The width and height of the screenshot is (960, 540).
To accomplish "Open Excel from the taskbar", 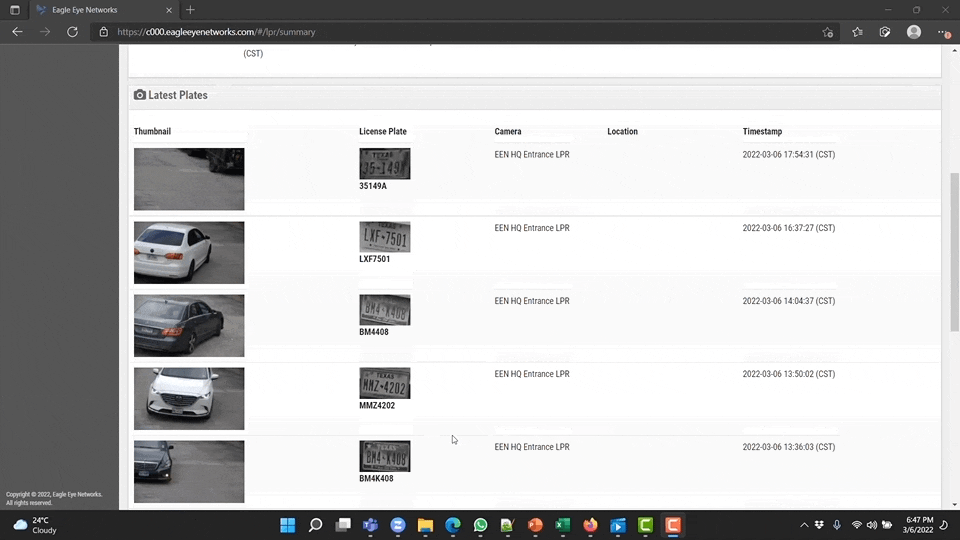I will [563, 525].
